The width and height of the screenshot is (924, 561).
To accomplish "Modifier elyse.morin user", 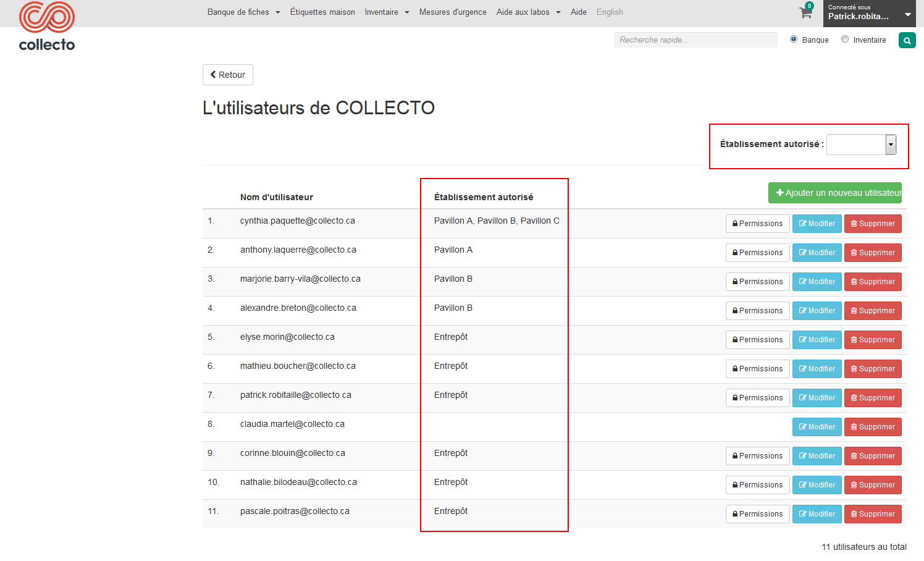I will (x=817, y=340).
